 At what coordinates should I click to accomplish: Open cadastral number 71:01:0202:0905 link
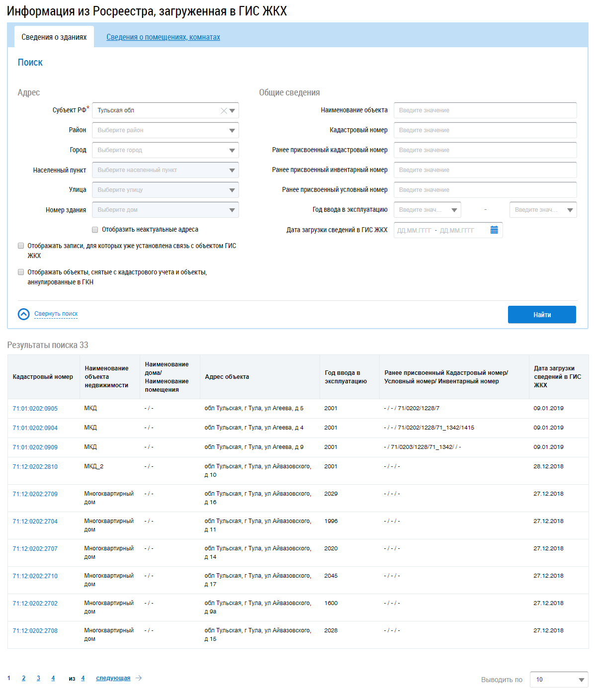click(x=35, y=409)
